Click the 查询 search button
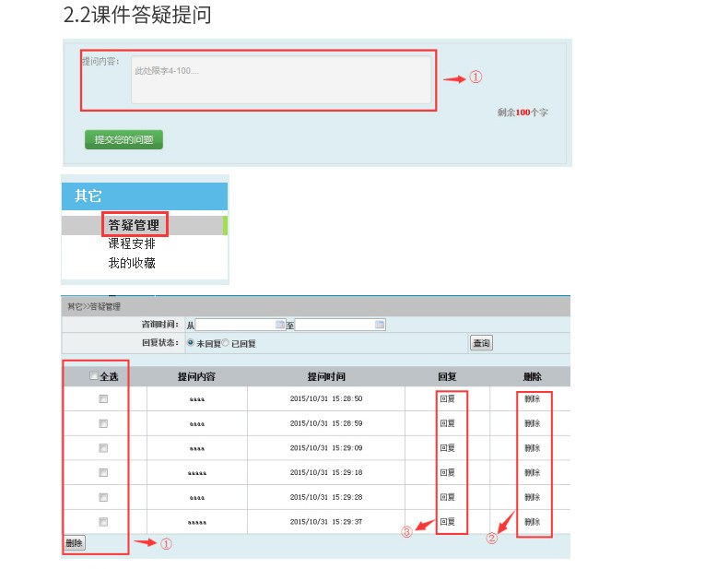 481,343
